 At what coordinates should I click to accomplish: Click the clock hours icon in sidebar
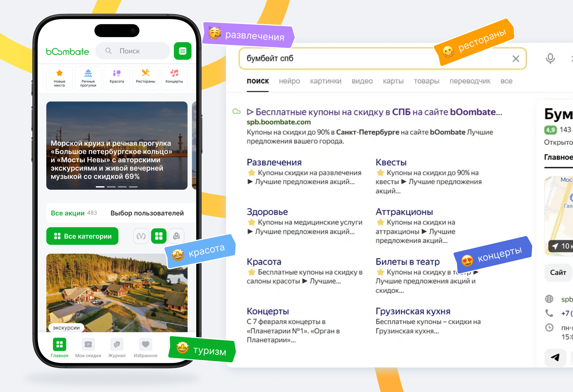pos(549,327)
